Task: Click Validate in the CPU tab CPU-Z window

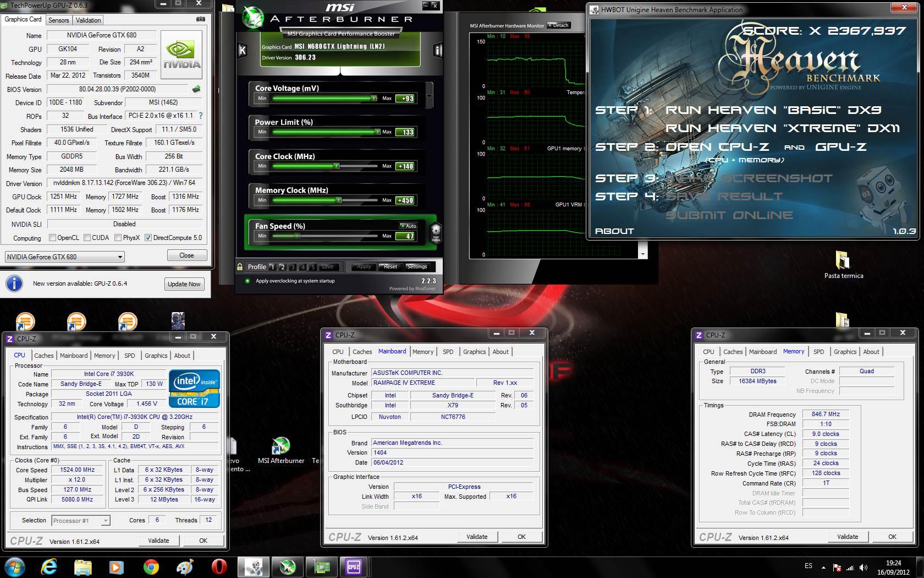Action: pyautogui.click(x=158, y=541)
